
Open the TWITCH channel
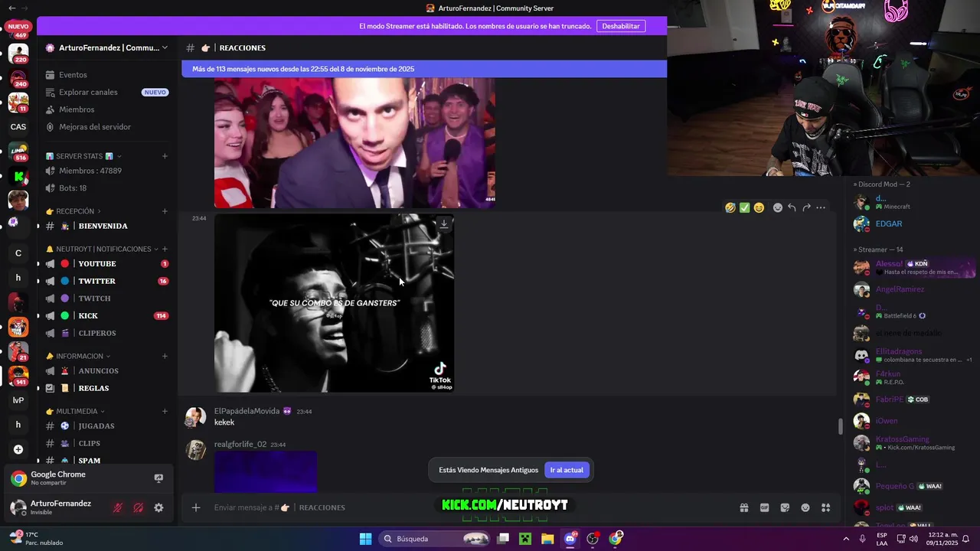point(107,298)
